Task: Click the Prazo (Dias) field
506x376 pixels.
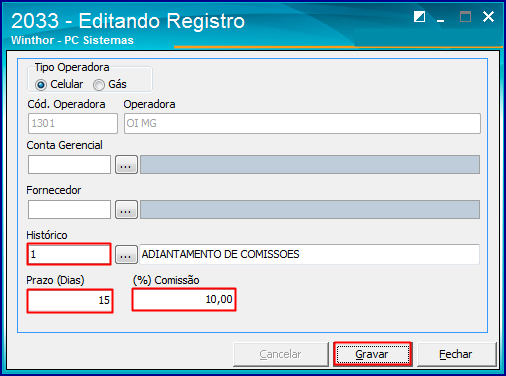Action: click(70, 301)
